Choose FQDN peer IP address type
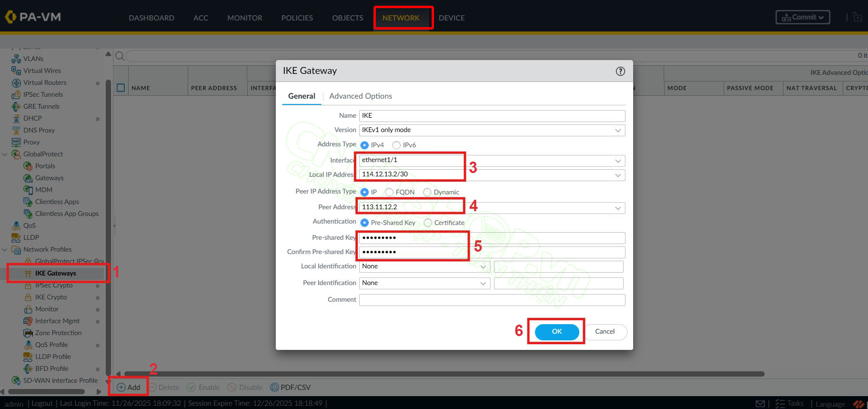Image resolution: width=868 pixels, height=409 pixels. tap(389, 192)
